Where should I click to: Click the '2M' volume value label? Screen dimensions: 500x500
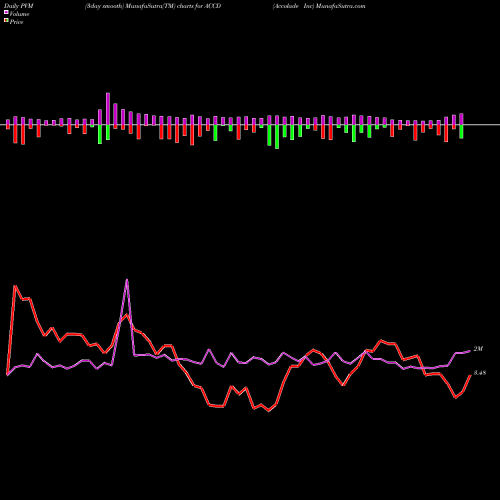point(478,349)
